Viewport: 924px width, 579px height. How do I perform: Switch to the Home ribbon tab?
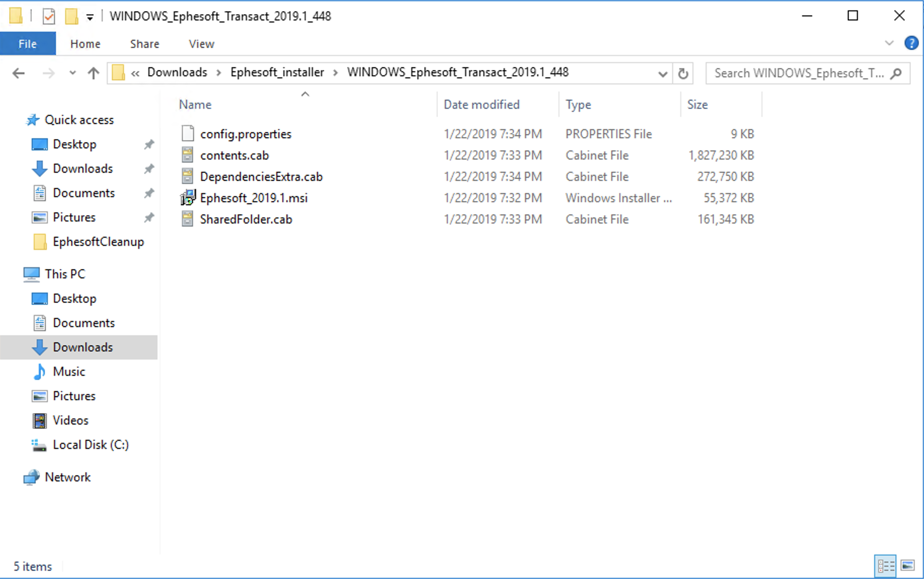(85, 44)
